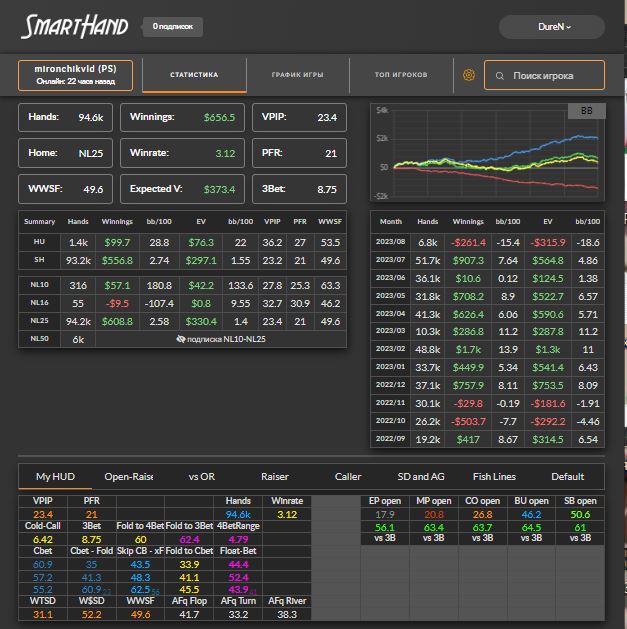Open the Raiser HUD tab
627x629 pixels.
(275, 477)
